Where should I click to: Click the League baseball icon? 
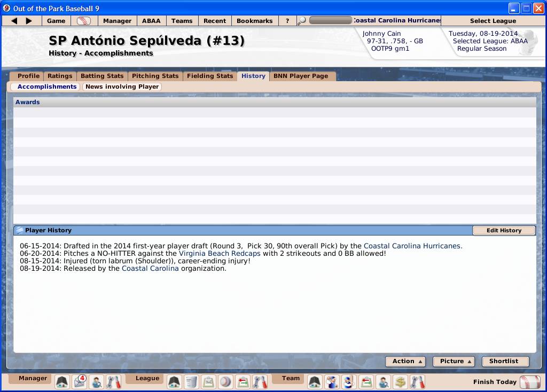coord(225,382)
